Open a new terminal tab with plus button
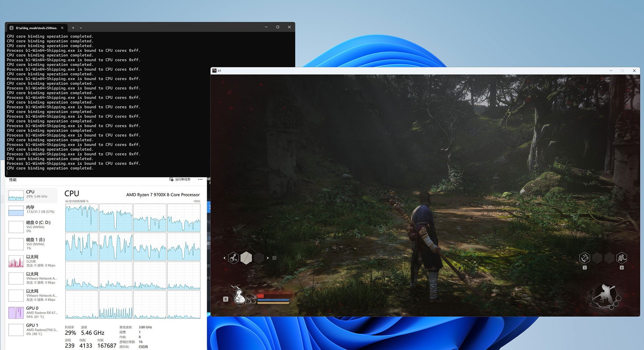The image size is (644, 350). (73, 28)
